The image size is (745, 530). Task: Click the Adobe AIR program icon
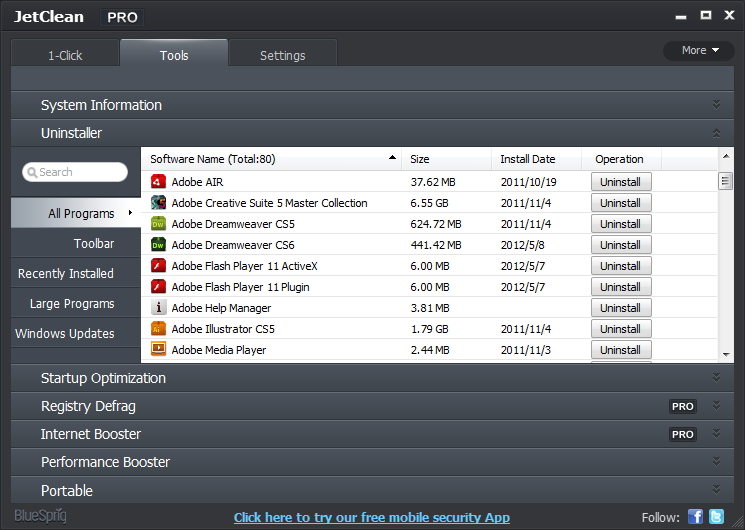coord(158,182)
